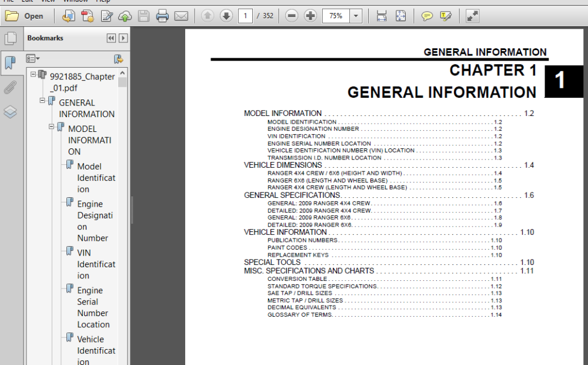Click the 75% zoom level field
The image size is (588, 365).
point(336,16)
